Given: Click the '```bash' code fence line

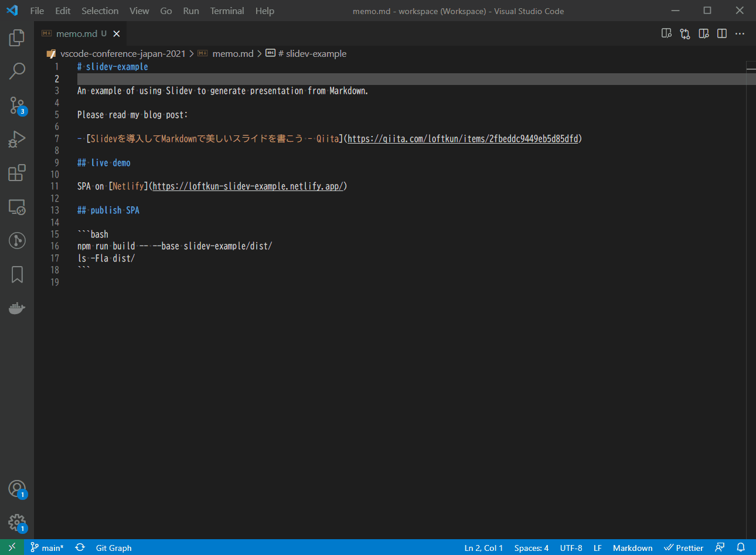Looking at the screenshot, I should pyautogui.click(x=93, y=234).
